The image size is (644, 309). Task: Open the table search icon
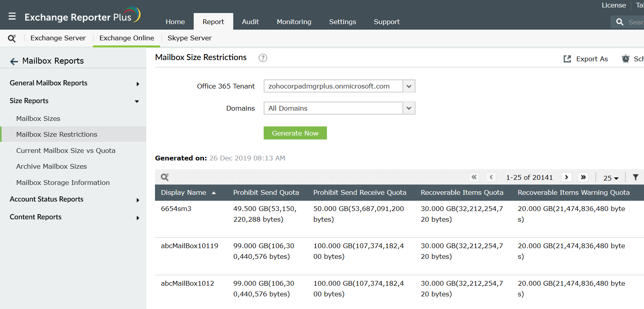point(165,177)
